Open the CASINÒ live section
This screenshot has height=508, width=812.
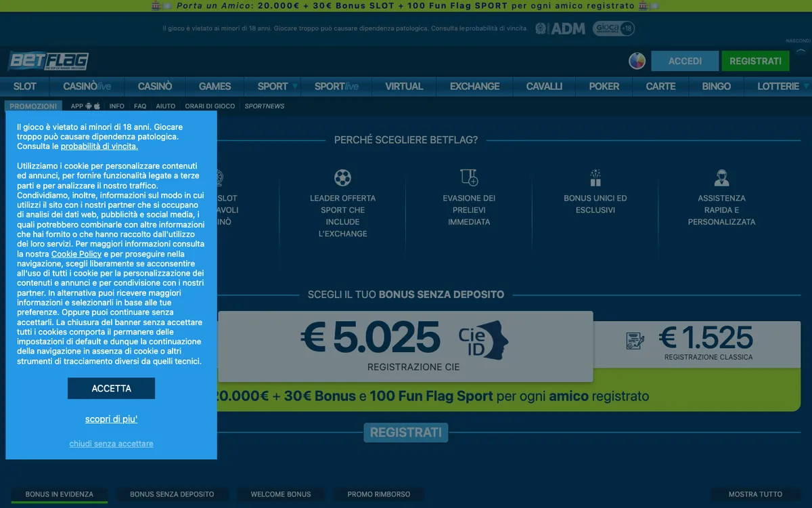tap(87, 87)
